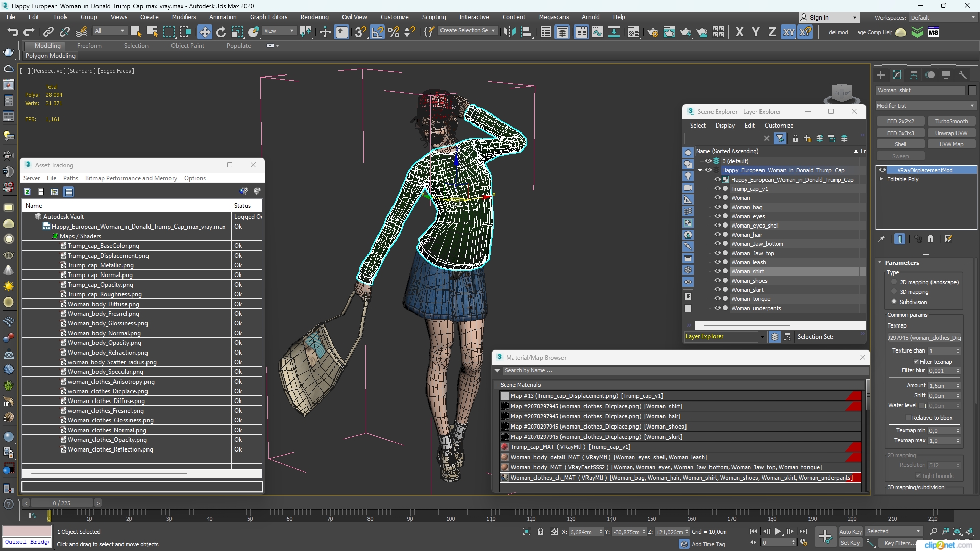Expand the Editable Poly stack entry
The width and height of the screenshot is (980, 551).
pos(881,179)
